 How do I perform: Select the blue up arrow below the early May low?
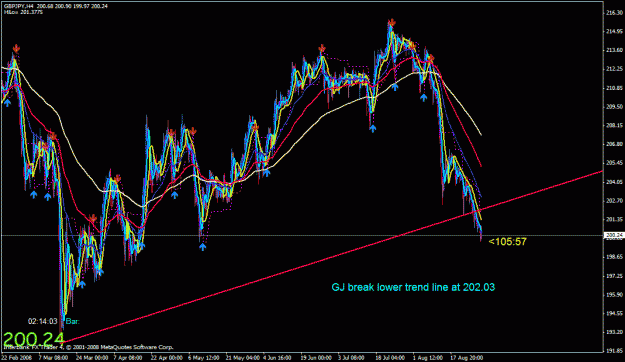202,247
